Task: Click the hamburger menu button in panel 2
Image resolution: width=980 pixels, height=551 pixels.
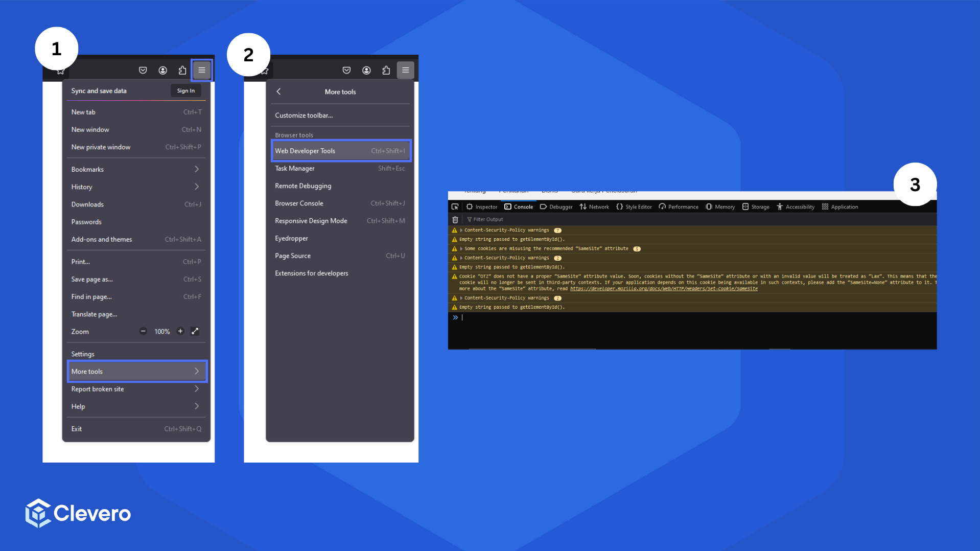Action: [x=406, y=70]
